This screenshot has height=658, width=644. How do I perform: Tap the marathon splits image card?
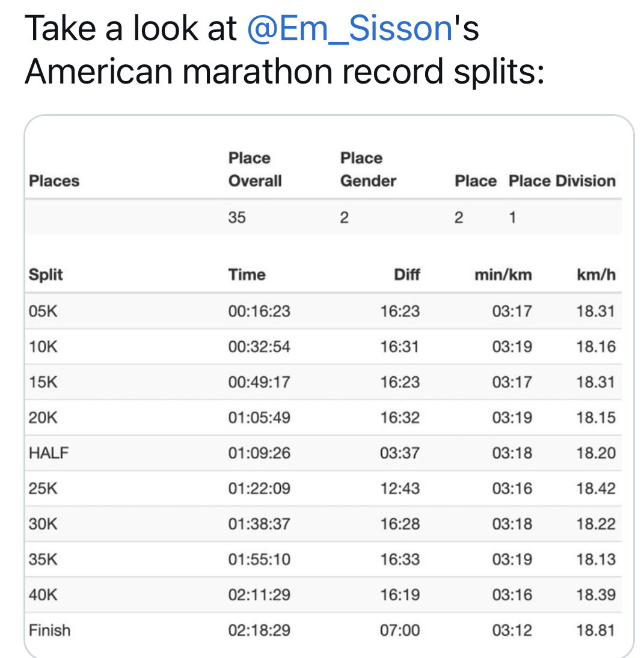[x=328, y=385]
